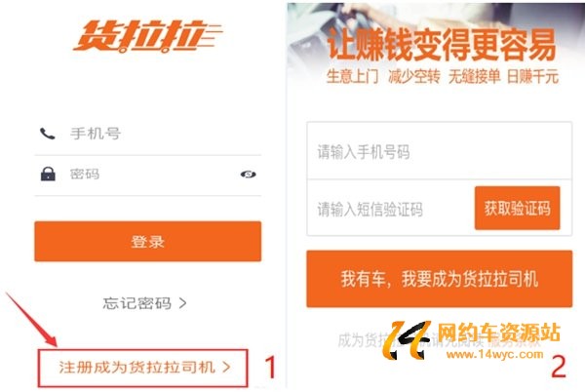Tap the orange 登录 button
The image size is (585, 392).
(148, 241)
